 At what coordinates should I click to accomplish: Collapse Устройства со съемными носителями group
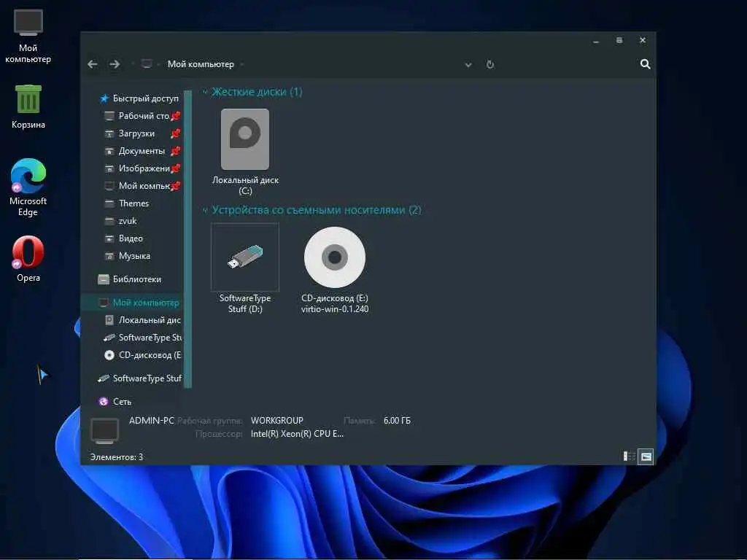(205, 210)
